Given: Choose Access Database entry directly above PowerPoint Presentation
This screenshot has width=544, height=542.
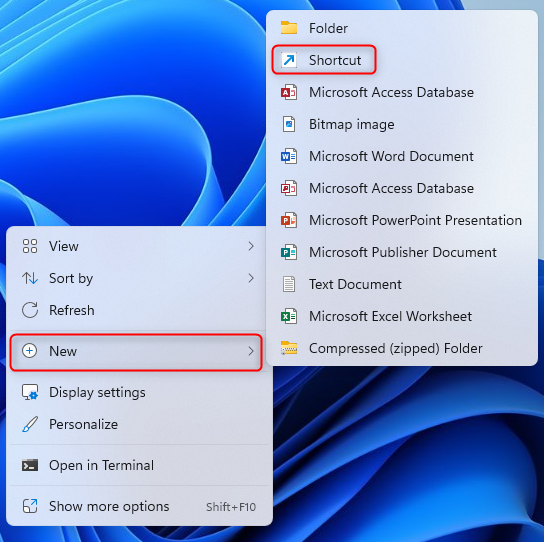Looking at the screenshot, I should pos(402,188).
